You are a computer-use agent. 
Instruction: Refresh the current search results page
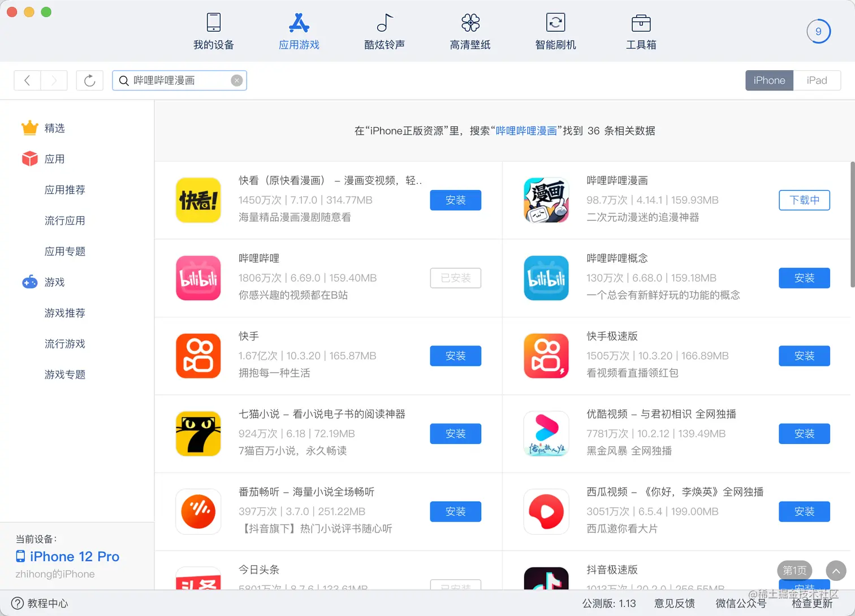tap(89, 80)
